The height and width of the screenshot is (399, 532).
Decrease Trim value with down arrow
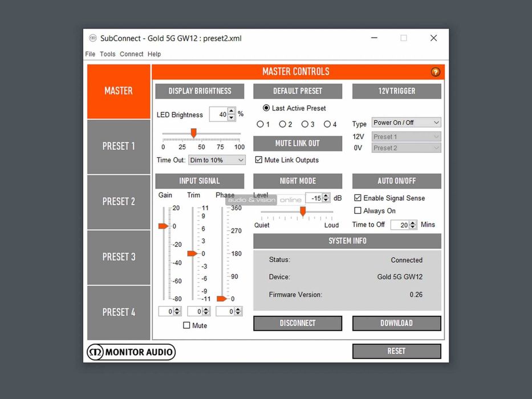pyautogui.click(x=206, y=313)
